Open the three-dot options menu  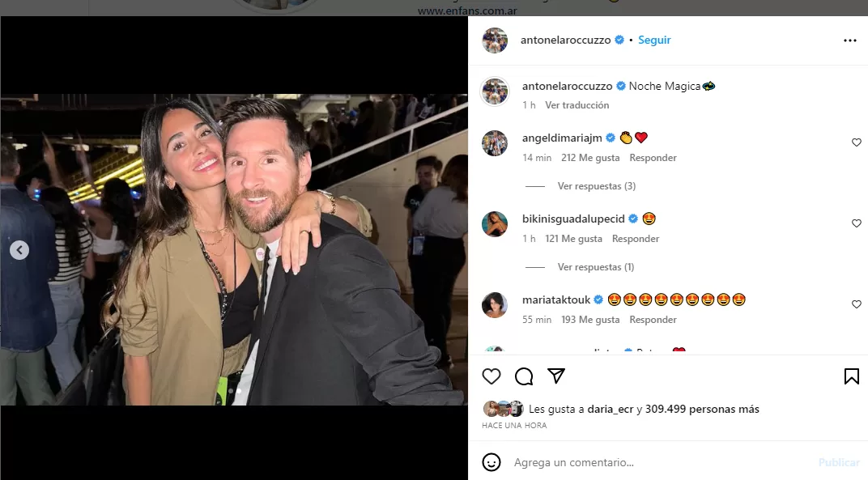(x=849, y=40)
